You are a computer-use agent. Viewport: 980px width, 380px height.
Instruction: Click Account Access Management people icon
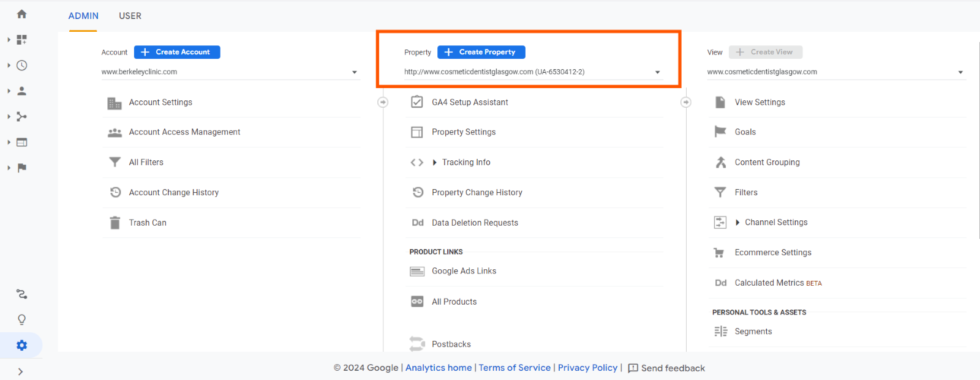click(x=115, y=132)
